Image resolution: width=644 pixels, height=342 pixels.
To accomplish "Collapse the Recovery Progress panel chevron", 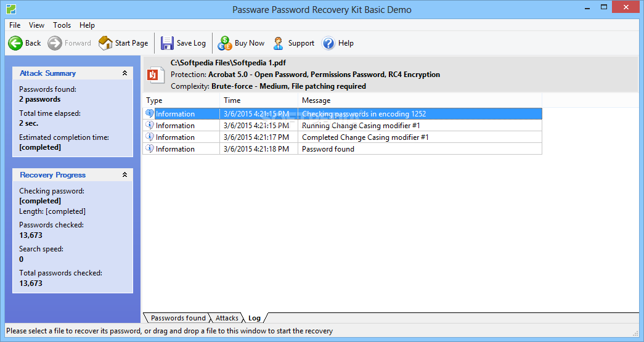I will click(125, 174).
